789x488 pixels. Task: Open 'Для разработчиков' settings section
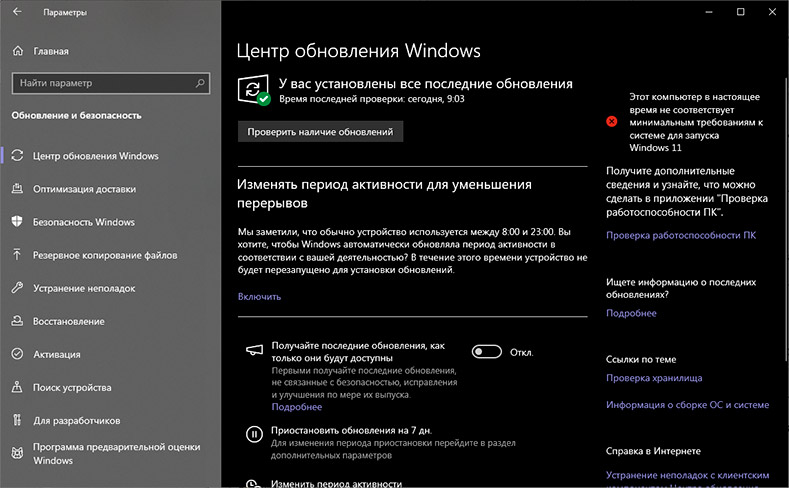pyautogui.click(x=76, y=420)
